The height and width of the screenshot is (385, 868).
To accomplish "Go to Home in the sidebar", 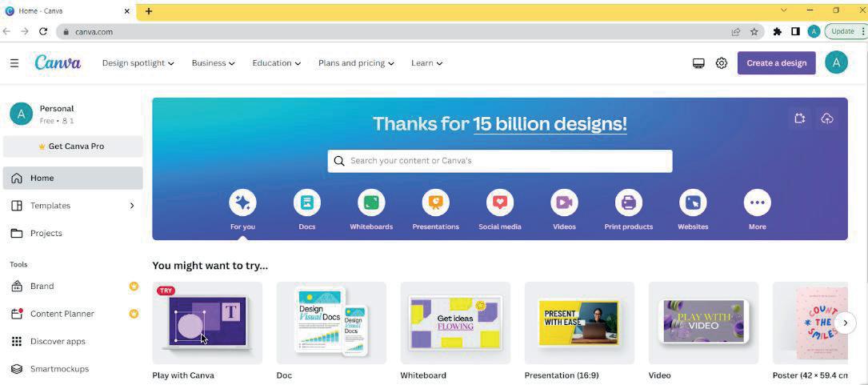I will pyautogui.click(x=73, y=178).
